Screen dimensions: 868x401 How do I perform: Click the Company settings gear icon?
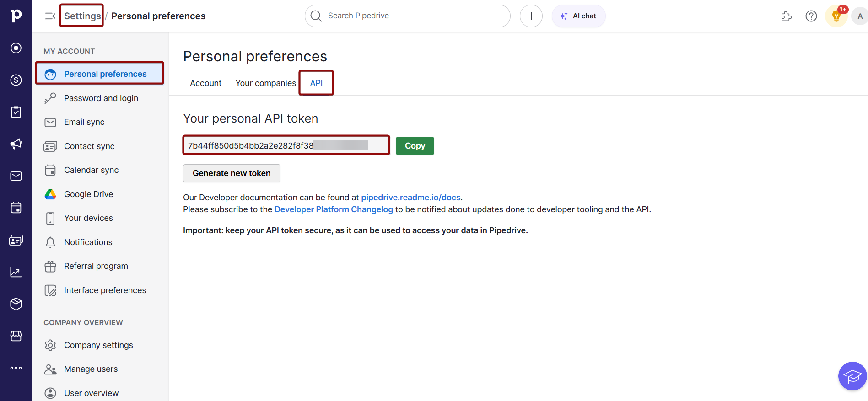[50, 345]
